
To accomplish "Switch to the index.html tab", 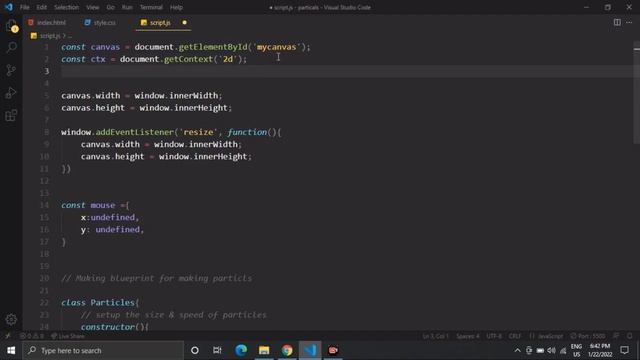I will click(x=47, y=22).
